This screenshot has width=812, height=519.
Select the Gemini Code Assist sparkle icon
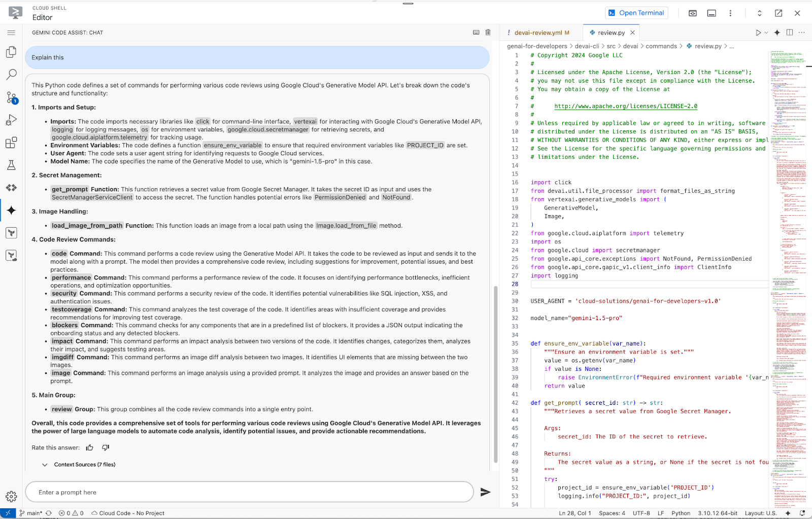(x=11, y=210)
